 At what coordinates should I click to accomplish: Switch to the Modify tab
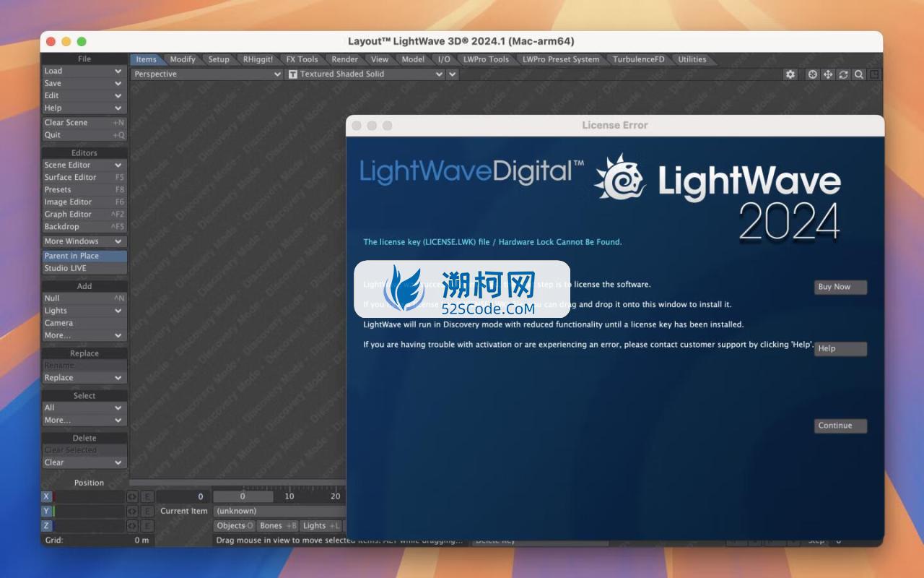[x=183, y=59]
